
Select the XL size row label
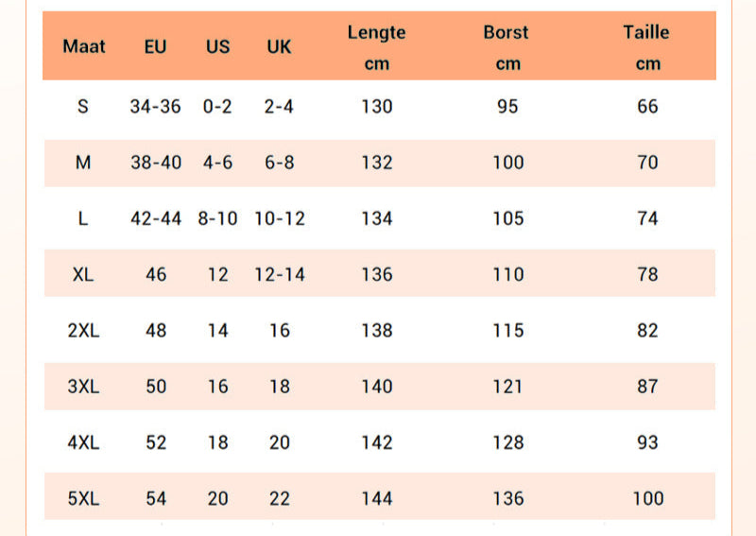[x=83, y=275]
